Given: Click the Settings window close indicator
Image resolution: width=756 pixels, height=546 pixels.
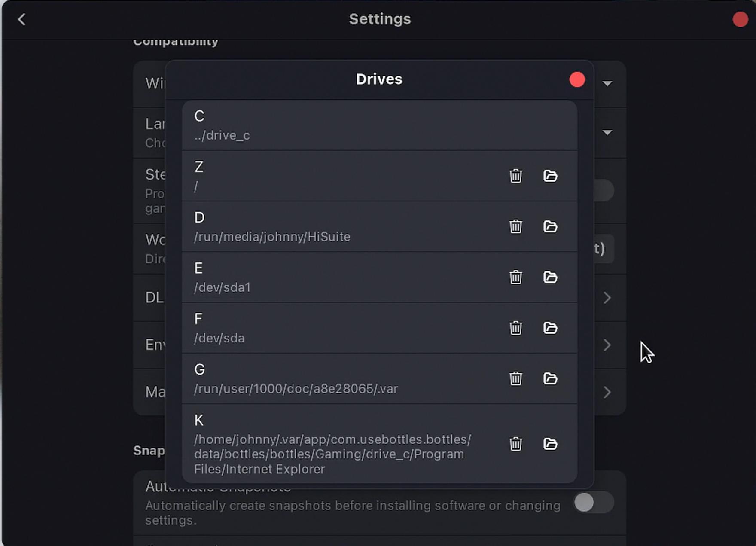Looking at the screenshot, I should 740,18.
